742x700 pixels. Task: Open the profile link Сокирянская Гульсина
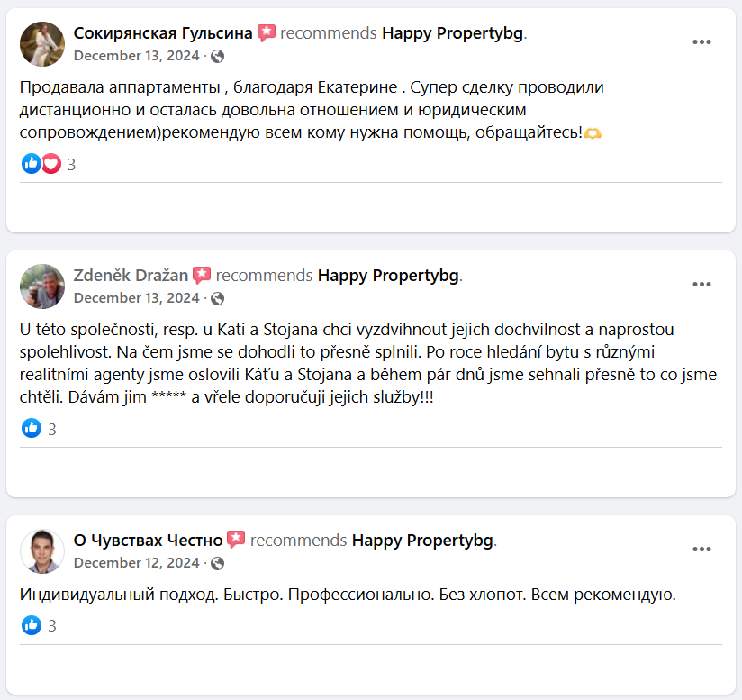coord(163,33)
